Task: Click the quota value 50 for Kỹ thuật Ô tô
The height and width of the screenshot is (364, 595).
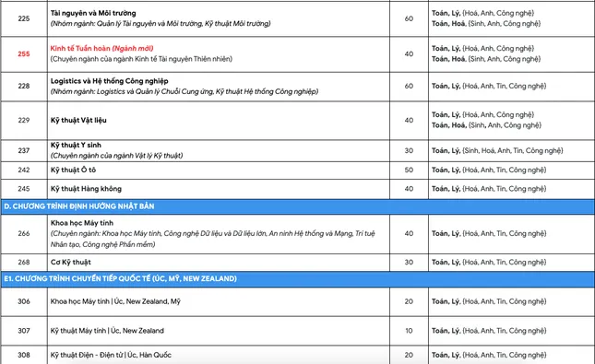Action: [409, 170]
